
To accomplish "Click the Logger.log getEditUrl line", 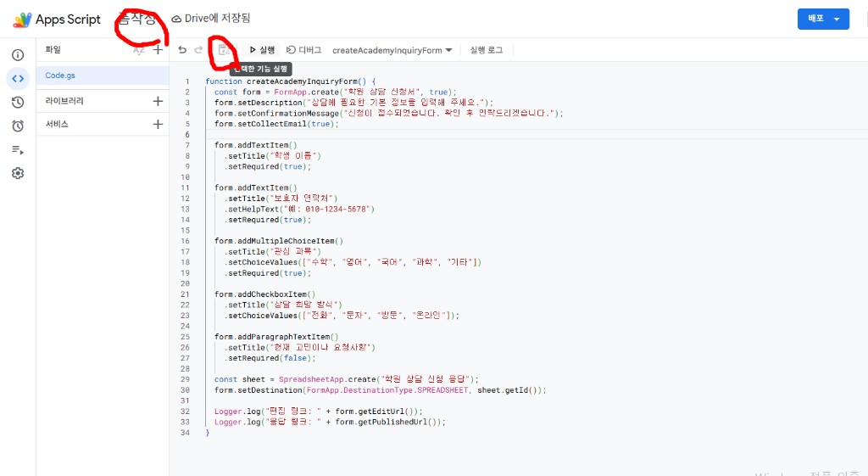I will click(319, 412).
